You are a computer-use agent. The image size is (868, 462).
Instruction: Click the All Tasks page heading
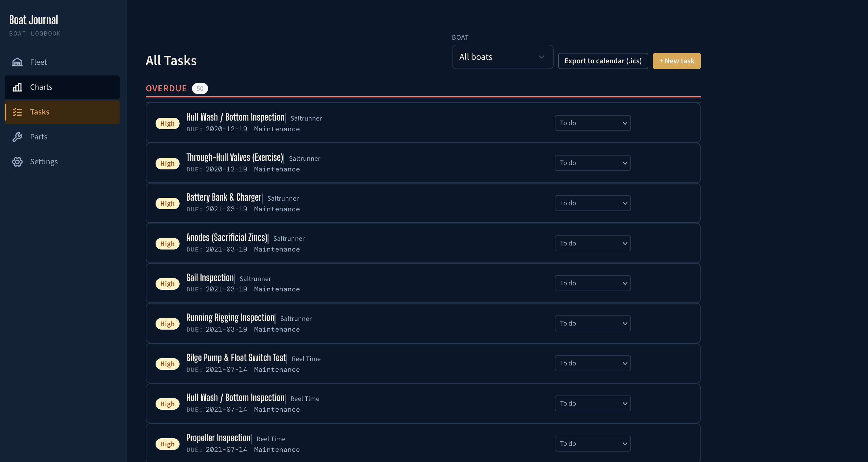pos(171,61)
